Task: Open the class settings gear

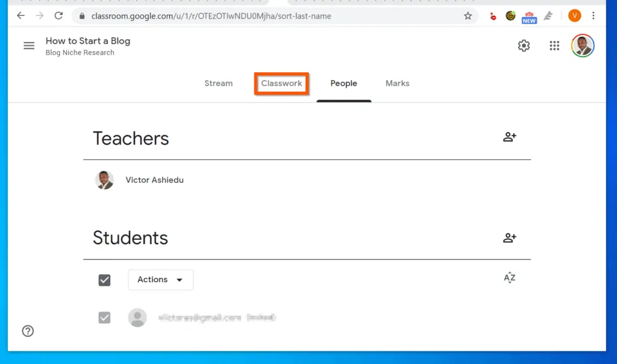Action: pyautogui.click(x=524, y=45)
